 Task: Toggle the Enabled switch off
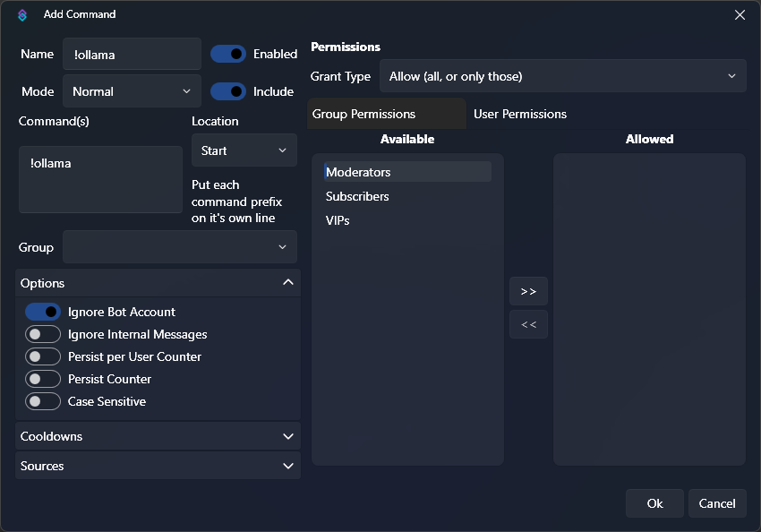(228, 54)
